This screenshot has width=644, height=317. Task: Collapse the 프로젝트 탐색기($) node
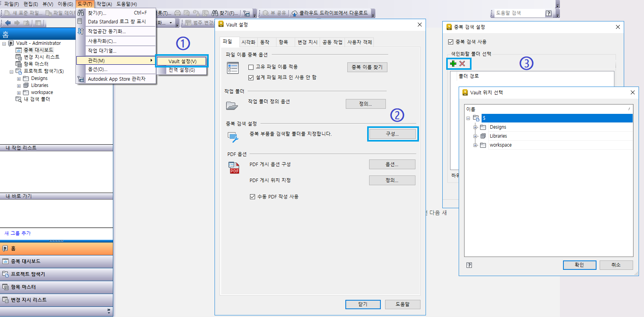click(x=12, y=72)
